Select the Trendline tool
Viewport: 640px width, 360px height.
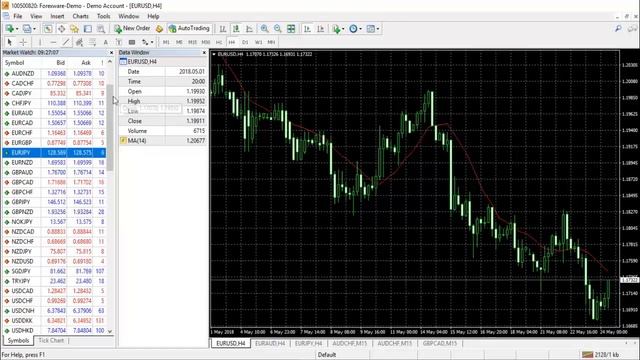pyautogui.click(x=66, y=42)
